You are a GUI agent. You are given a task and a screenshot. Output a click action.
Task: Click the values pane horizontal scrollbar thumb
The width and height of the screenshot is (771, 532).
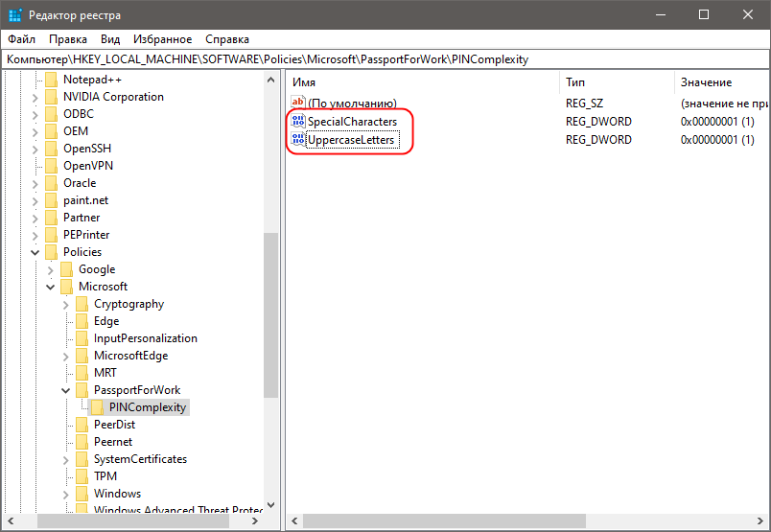click(x=444, y=520)
